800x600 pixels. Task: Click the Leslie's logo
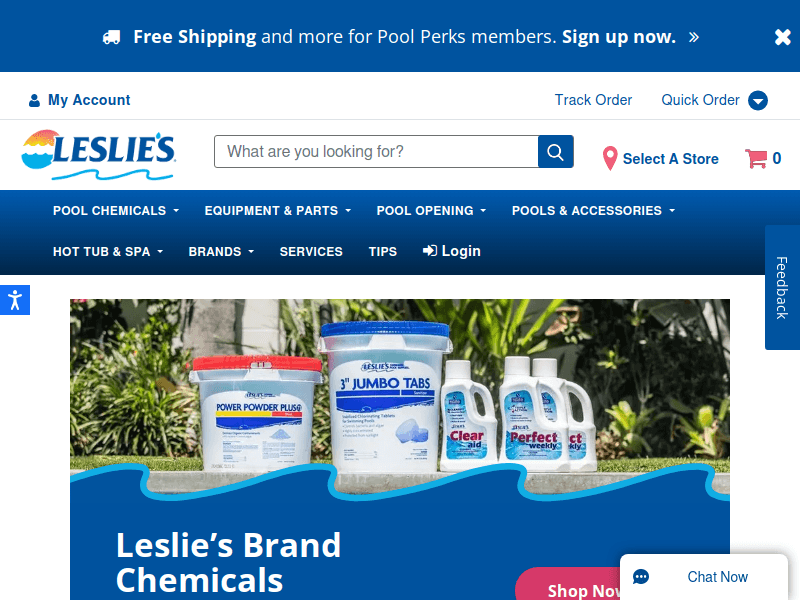coord(98,155)
